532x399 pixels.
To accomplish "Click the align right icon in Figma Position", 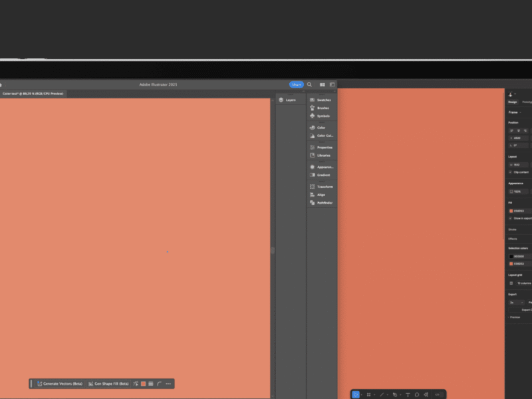I will pyautogui.click(x=525, y=130).
